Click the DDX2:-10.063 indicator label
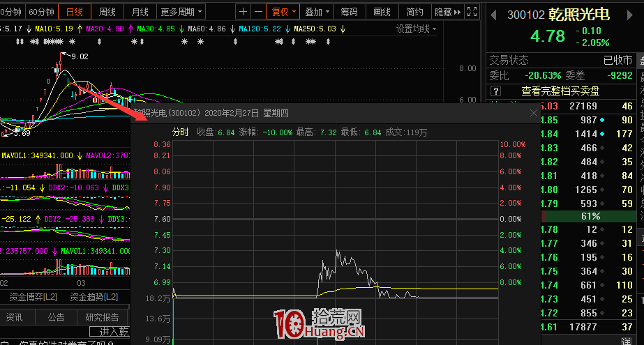The width and height of the screenshot is (644, 345). pos(73,187)
